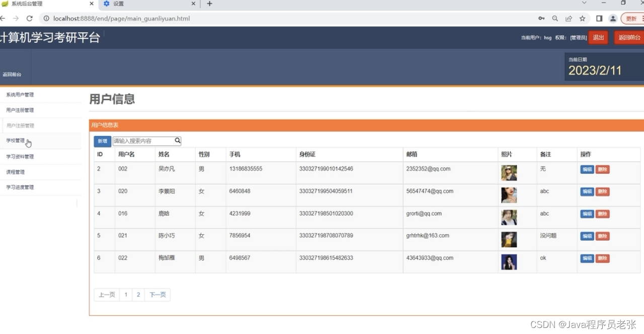Image resolution: width=644 pixels, height=334 pixels.
Task: Switch to the 设置 browser tab
Action: point(148,4)
